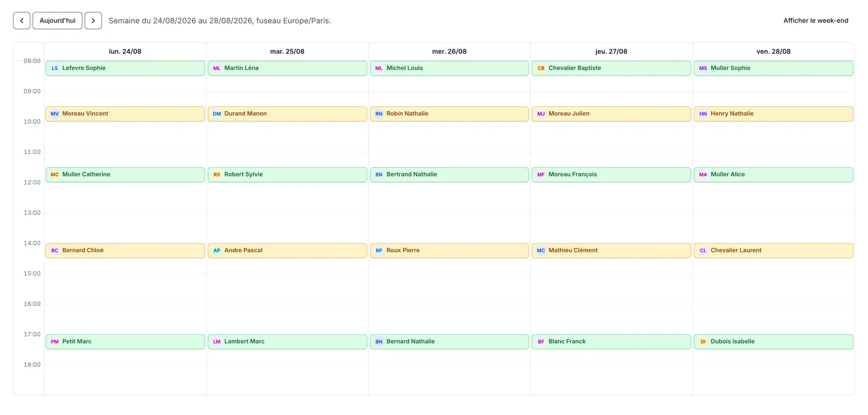
Task: Open the Bertrand Nathalie appointment
Action: [x=449, y=175]
